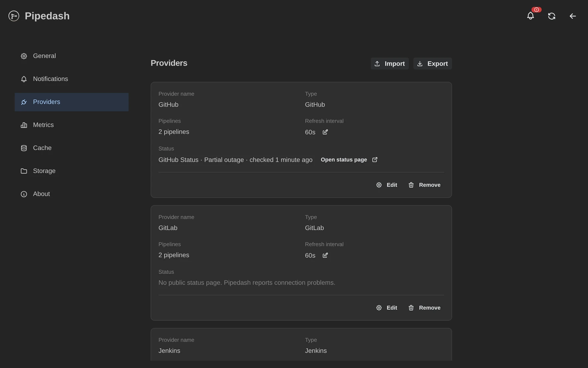Image resolution: width=588 pixels, height=368 pixels.
Task: Select the Providers section
Action: [71, 102]
